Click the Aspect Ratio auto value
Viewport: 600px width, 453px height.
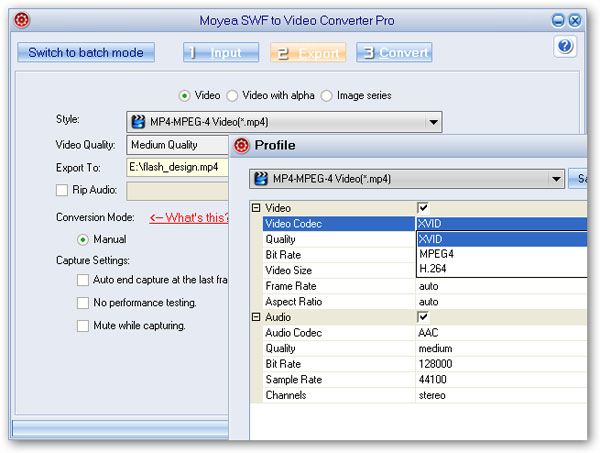(x=429, y=302)
